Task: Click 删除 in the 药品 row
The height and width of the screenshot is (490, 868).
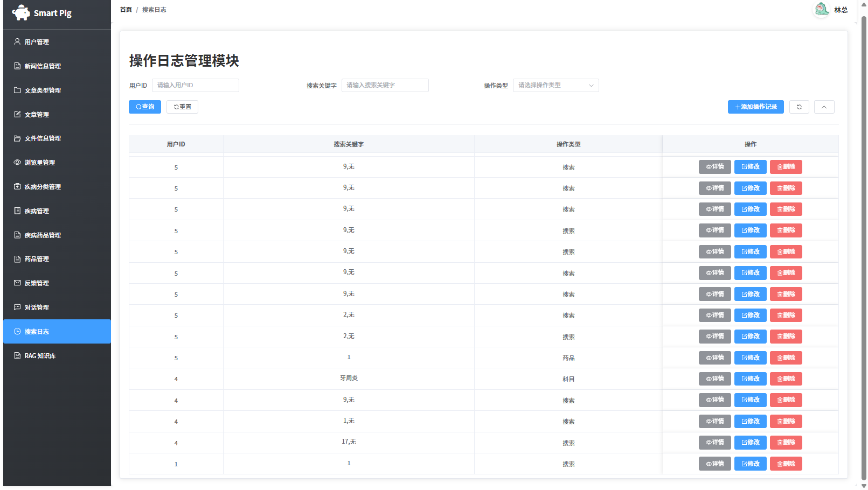Action: [x=786, y=358]
